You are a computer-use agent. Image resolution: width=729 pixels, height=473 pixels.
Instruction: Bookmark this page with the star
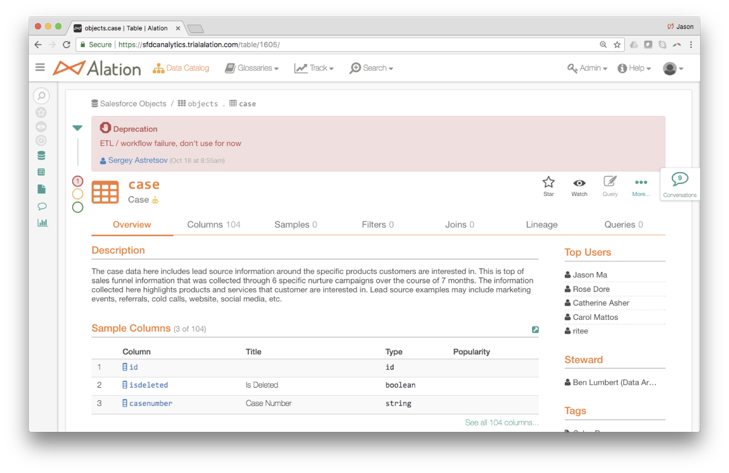coord(617,45)
